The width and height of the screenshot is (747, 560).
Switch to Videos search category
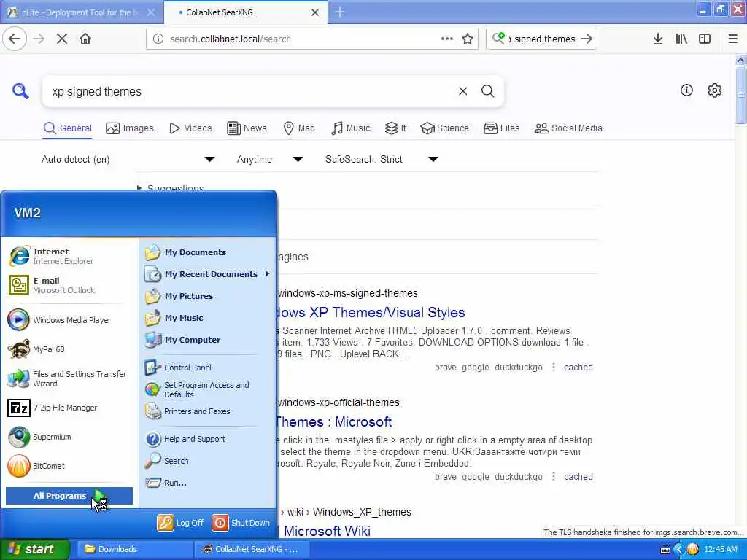[190, 128]
